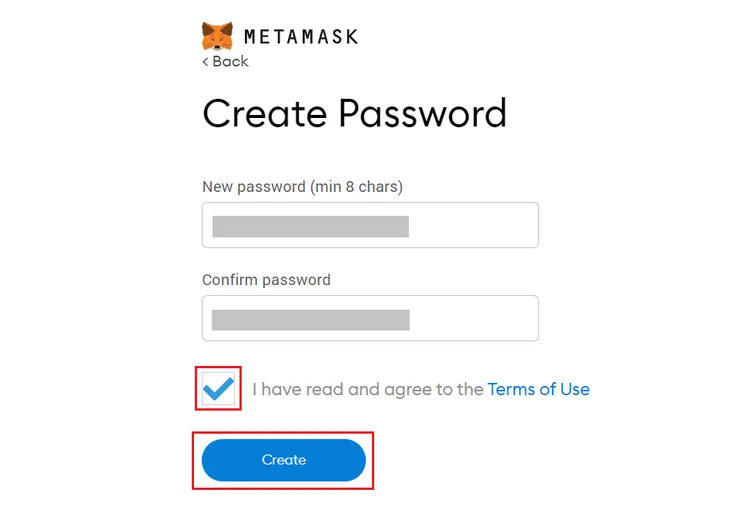Click the METAMASK wordmark text
740x514 pixels.
click(x=301, y=37)
